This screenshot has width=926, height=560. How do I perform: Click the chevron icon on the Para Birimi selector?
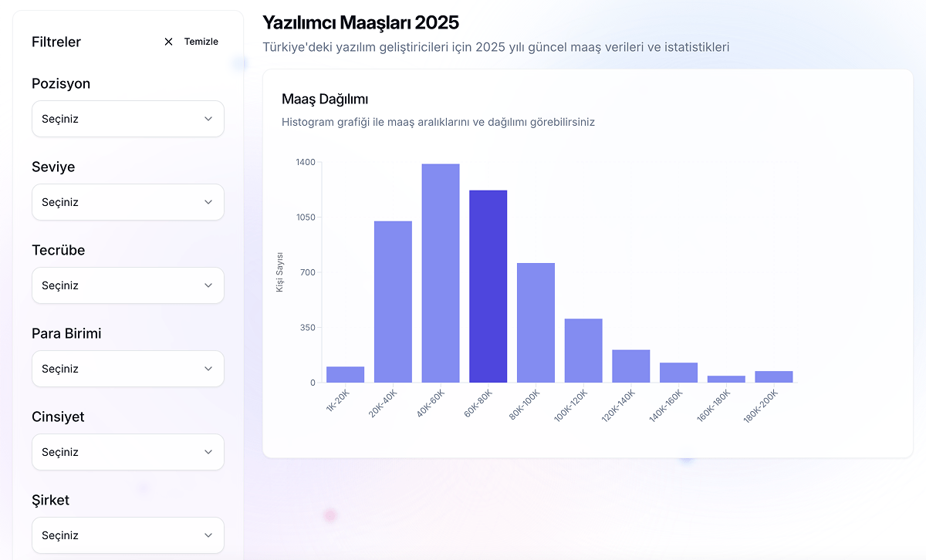[x=208, y=369]
